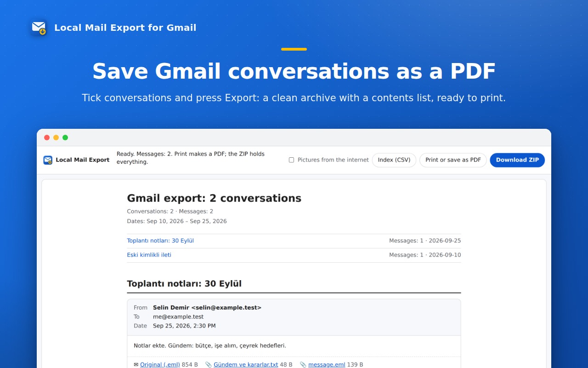Viewport: 588px width, 368px height.
Task: Enable Pictures from the internet checkbox
Action: point(291,160)
